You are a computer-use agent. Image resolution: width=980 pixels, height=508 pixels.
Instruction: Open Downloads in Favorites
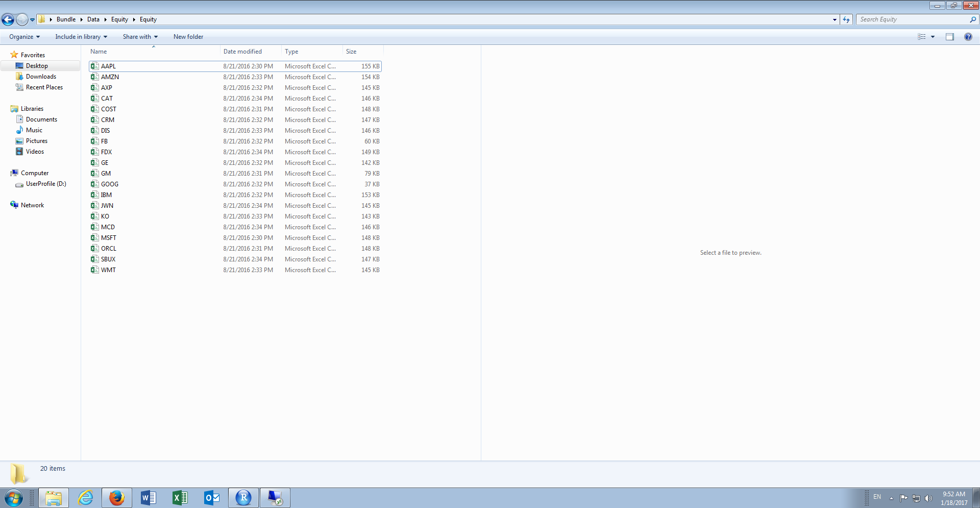(x=41, y=77)
